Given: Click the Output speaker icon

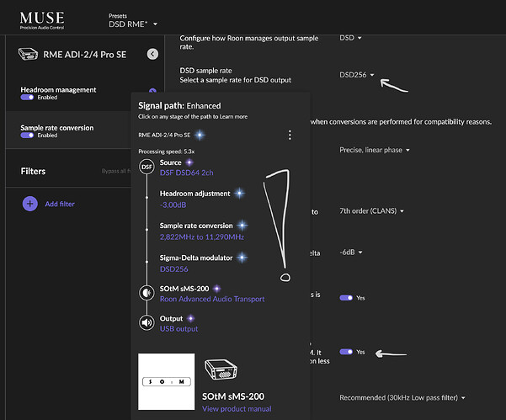Looking at the screenshot, I should [146, 322].
